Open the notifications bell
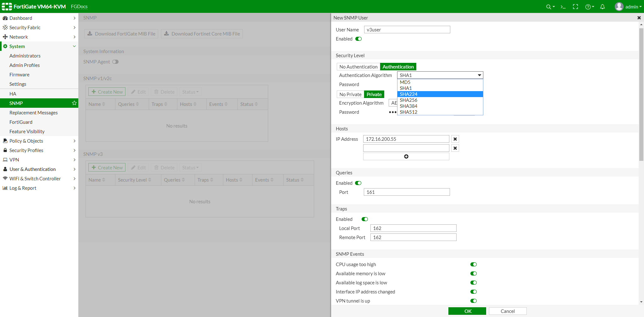This screenshot has width=644, height=317. (x=602, y=7)
